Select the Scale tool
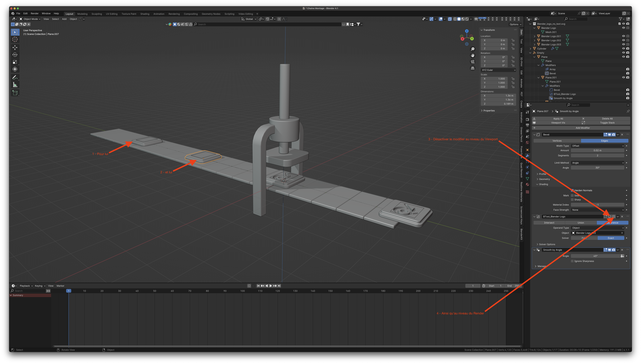This screenshot has height=364, width=641. [15, 62]
